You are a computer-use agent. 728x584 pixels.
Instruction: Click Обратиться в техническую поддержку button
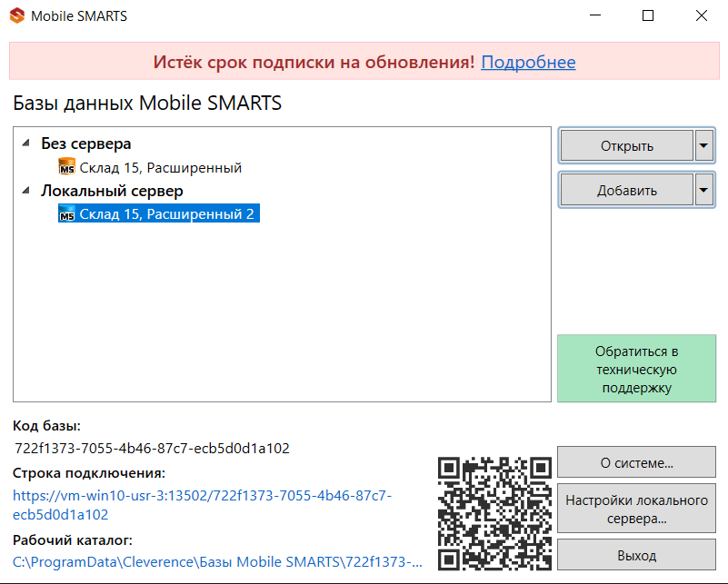click(636, 369)
